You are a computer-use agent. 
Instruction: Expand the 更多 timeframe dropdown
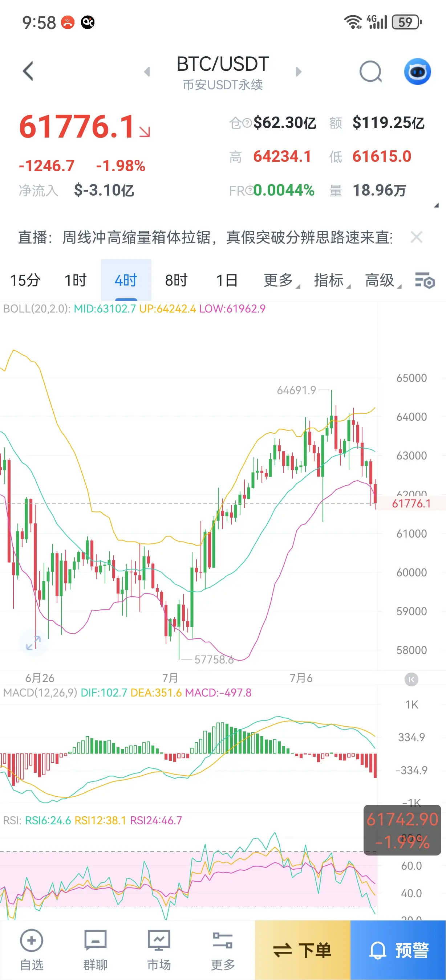281,281
